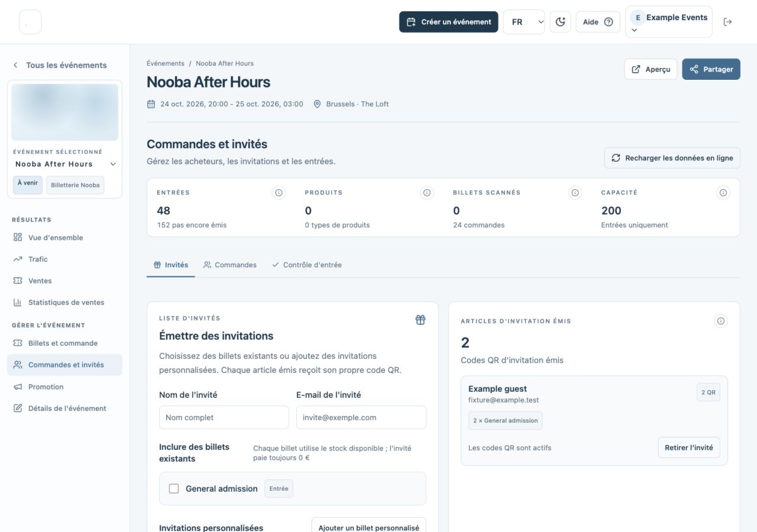Click the Aide help button
The width and height of the screenshot is (757, 532).
pos(598,22)
